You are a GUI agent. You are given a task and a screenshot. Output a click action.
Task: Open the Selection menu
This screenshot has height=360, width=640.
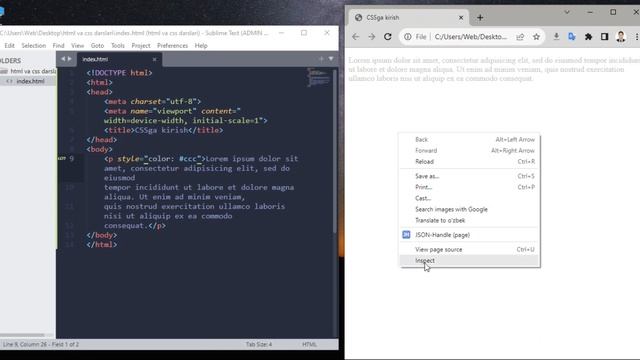click(33, 46)
